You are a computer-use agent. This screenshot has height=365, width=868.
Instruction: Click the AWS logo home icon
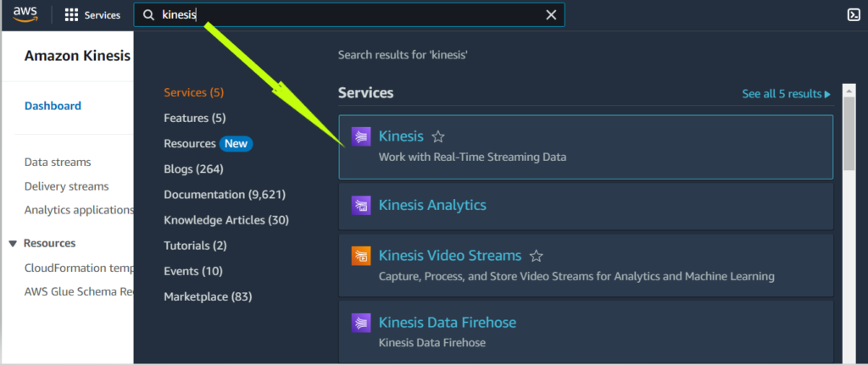(25, 14)
